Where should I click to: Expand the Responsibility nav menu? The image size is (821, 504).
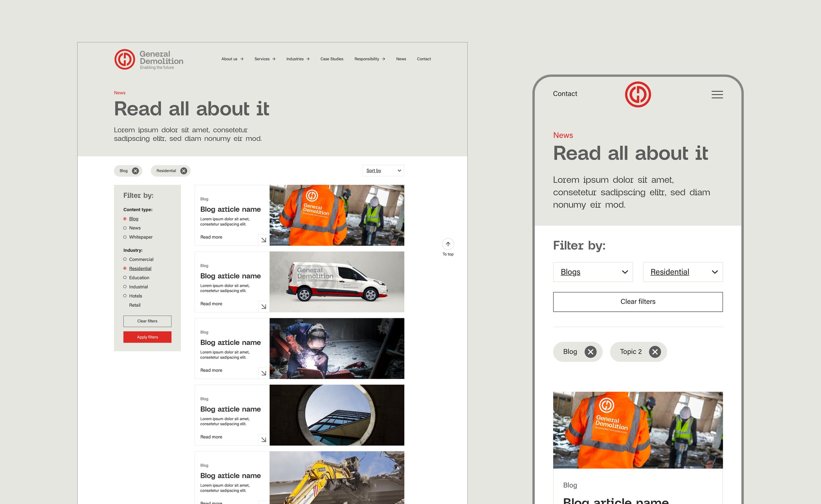pyautogui.click(x=370, y=59)
